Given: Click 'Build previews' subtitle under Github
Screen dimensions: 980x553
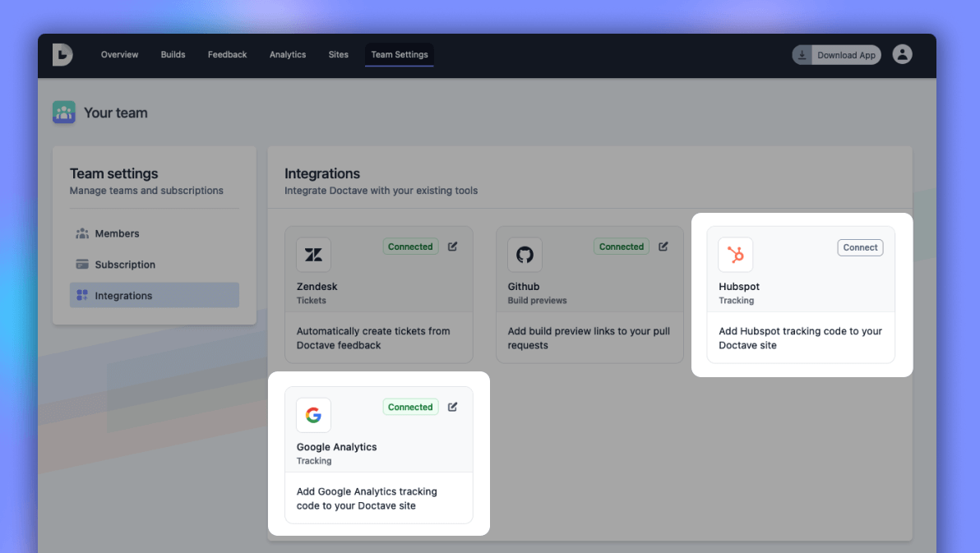Looking at the screenshot, I should pyautogui.click(x=537, y=301).
